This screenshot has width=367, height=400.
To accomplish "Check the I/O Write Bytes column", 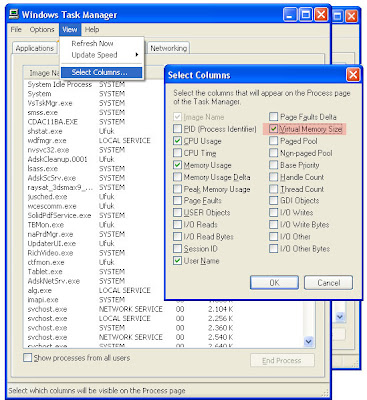I will (x=273, y=224).
